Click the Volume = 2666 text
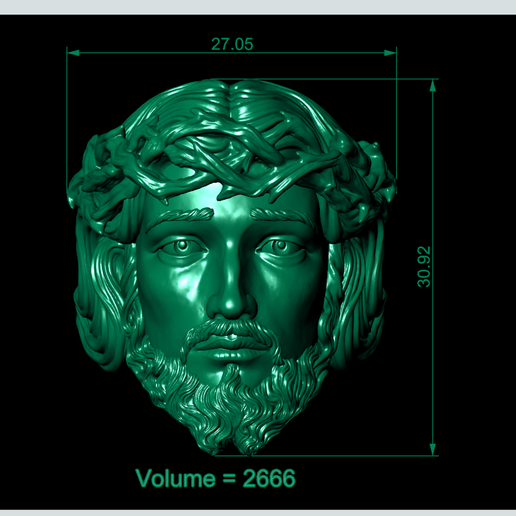 pos(216,478)
